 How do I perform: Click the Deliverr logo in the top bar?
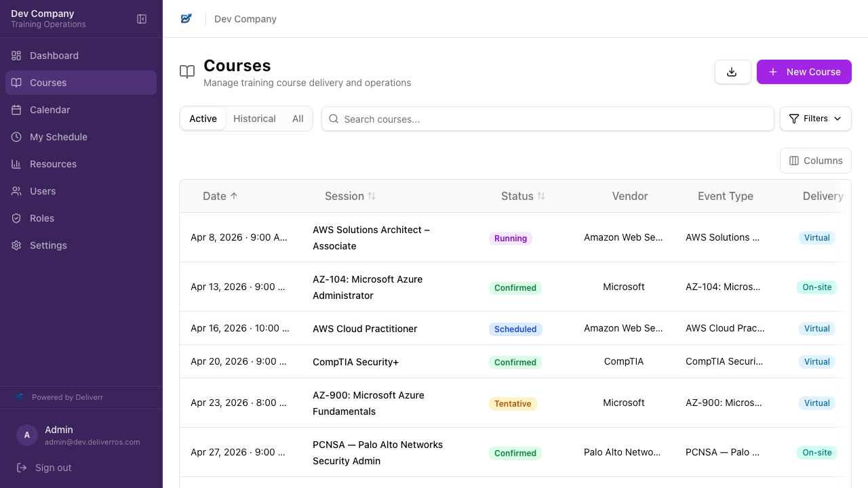186,19
